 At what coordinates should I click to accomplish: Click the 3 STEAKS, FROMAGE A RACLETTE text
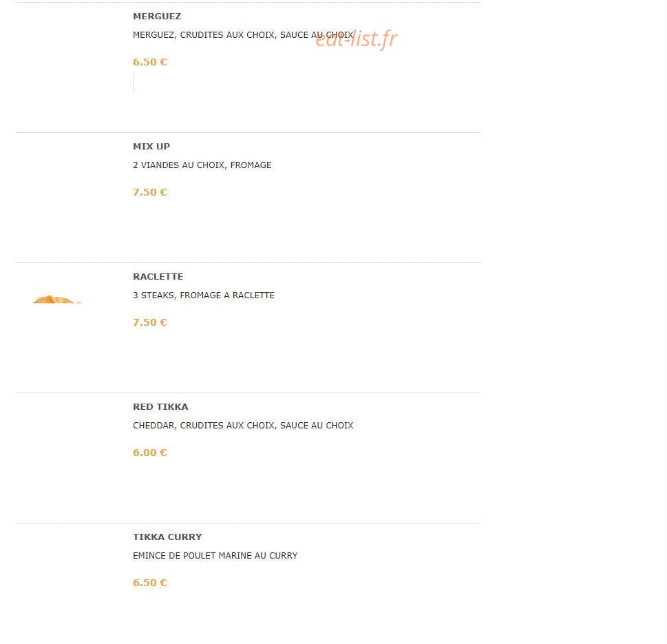[x=204, y=295]
